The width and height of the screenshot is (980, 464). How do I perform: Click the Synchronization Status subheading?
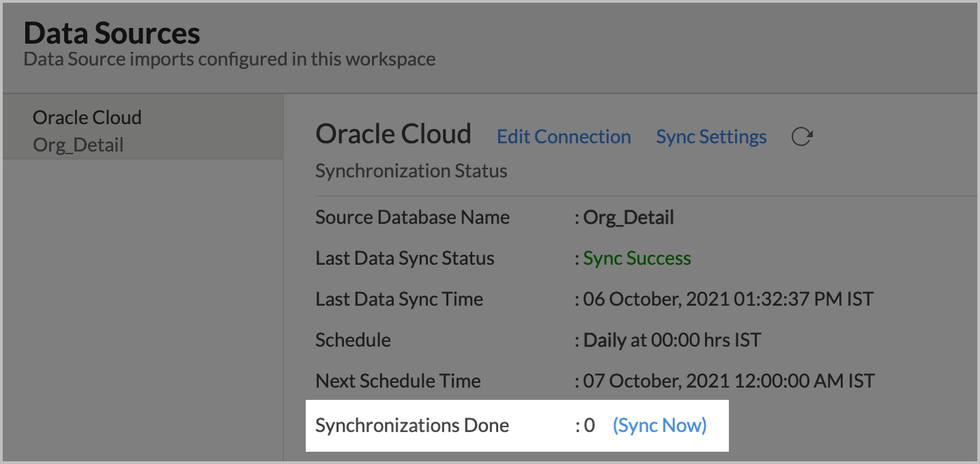pyautogui.click(x=411, y=171)
